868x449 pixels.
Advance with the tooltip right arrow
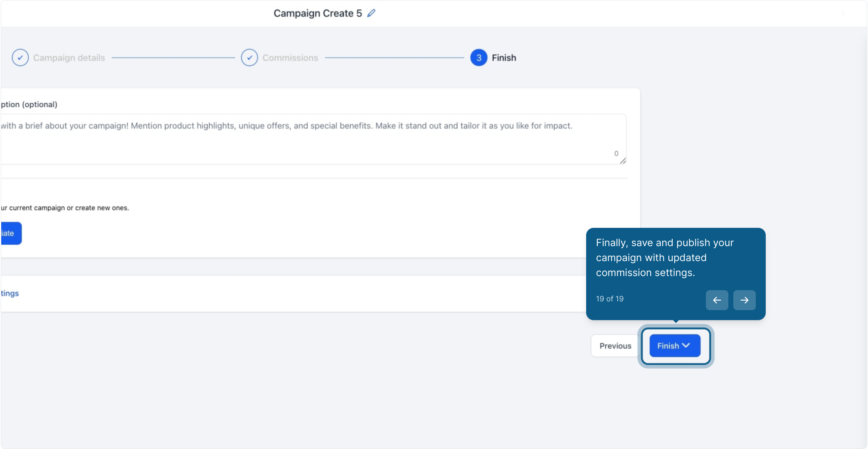coord(745,300)
